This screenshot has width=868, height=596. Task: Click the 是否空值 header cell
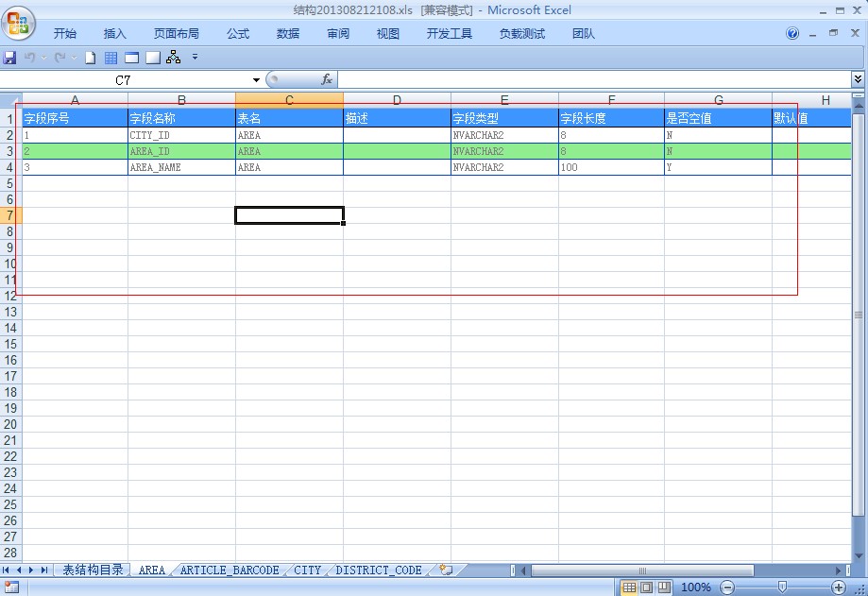718,118
